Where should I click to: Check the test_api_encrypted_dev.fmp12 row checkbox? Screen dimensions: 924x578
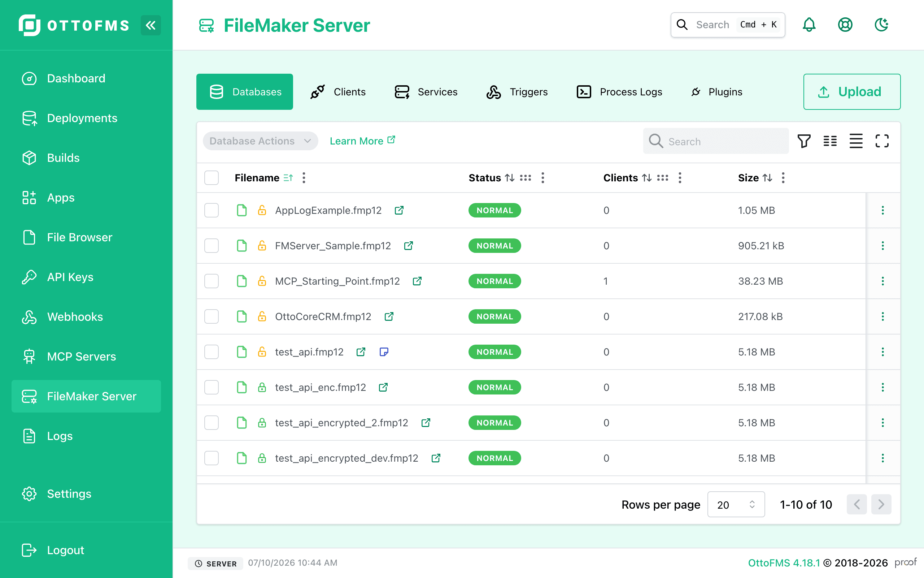coord(212,458)
